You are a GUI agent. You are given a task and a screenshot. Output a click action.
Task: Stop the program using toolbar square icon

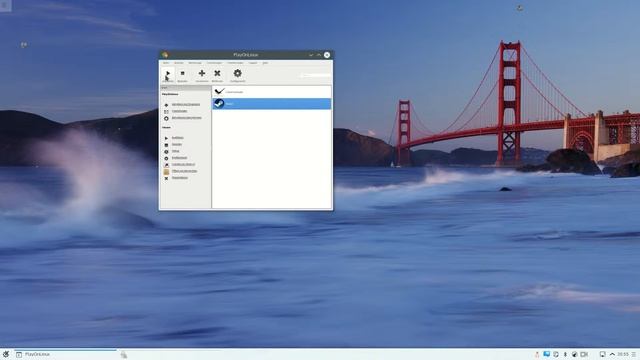tap(182, 75)
